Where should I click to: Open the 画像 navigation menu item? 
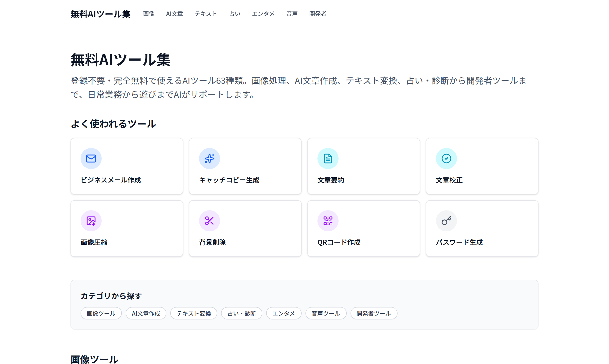[x=149, y=14]
